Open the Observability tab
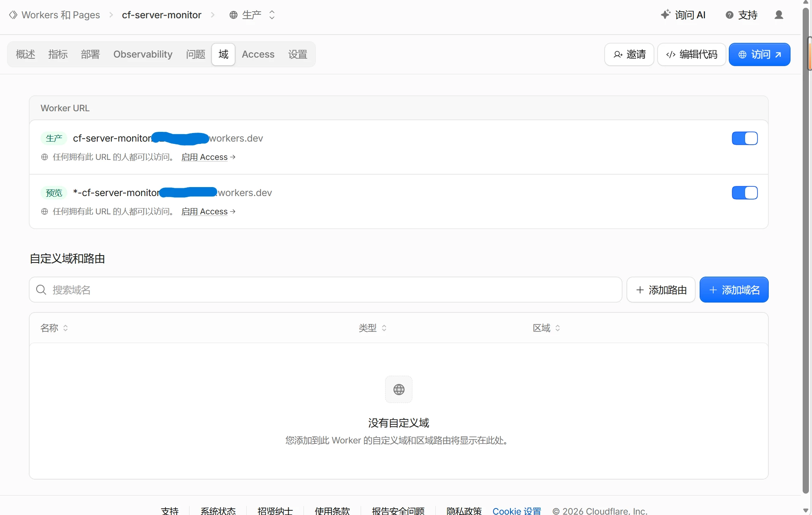 tap(143, 54)
